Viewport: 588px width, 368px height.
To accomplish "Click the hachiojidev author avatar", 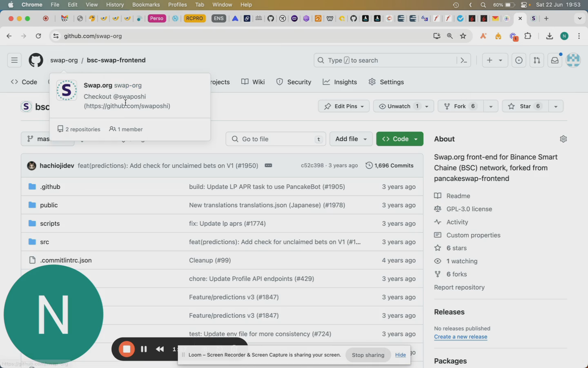I will tap(31, 166).
